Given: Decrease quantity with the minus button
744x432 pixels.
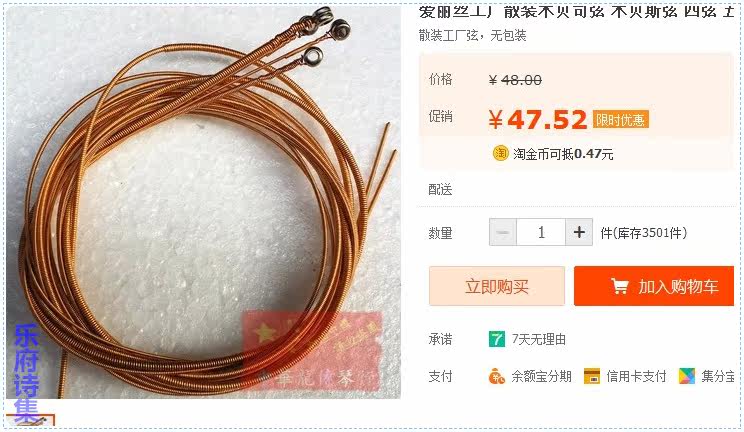Looking at the screenshot, I should (x=503, y=232).
